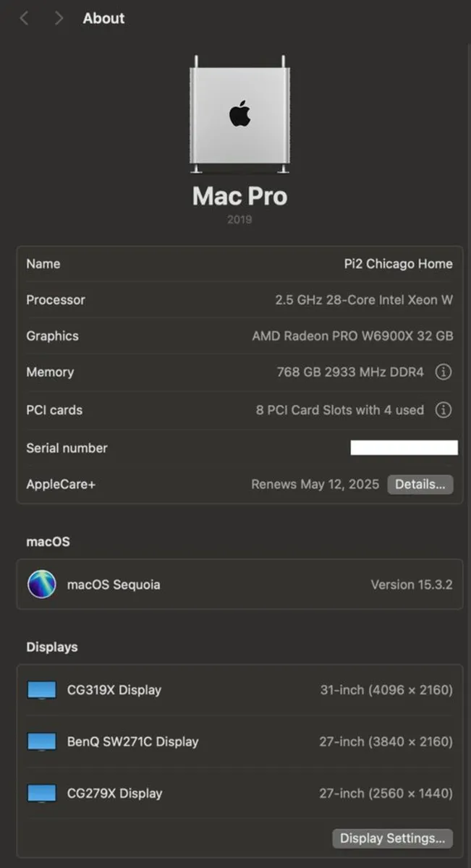The height and width of the screenshot is (868, 471).
Task: Open Display Settings
Action: 392,838
